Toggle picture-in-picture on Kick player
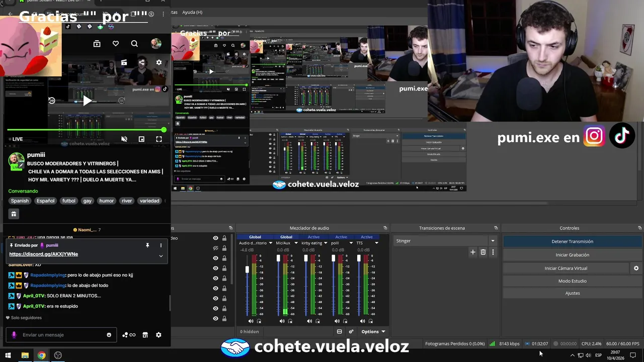Image resolution: width=644 pixels, height=362 pixels. point(141,139)
